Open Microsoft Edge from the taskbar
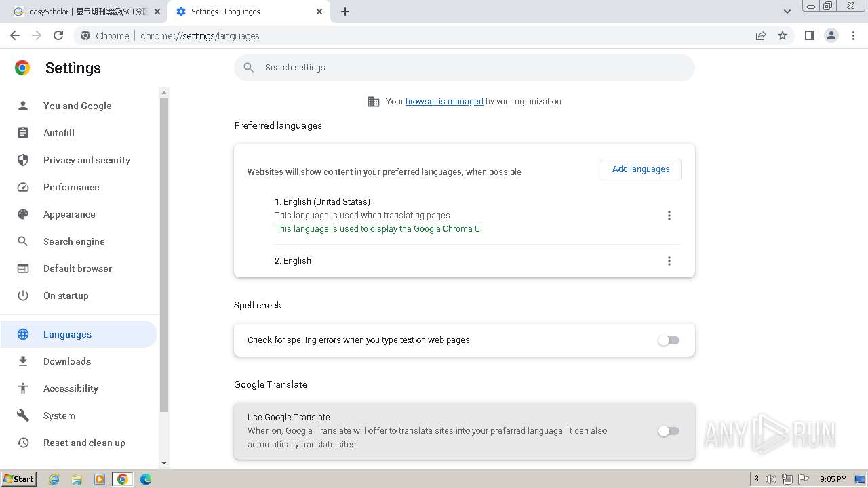Image resolution: width=868 pixels, height=488 pixels. point(145,479)
